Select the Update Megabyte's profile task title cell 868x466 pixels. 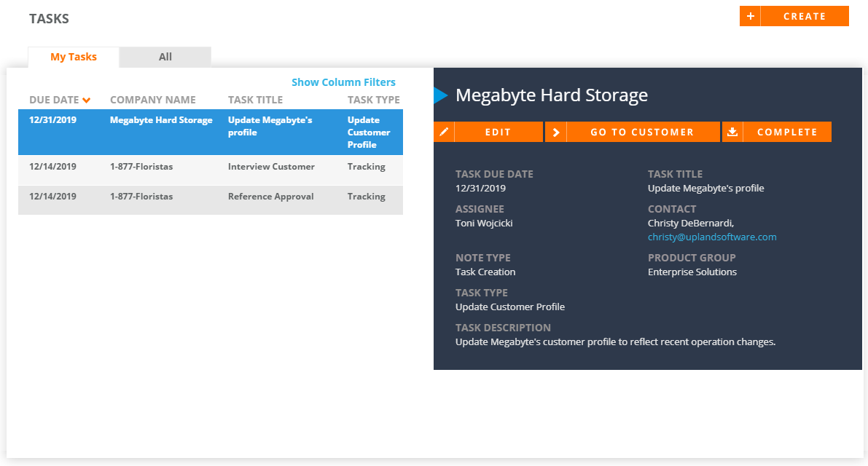[x=270, y=126]
